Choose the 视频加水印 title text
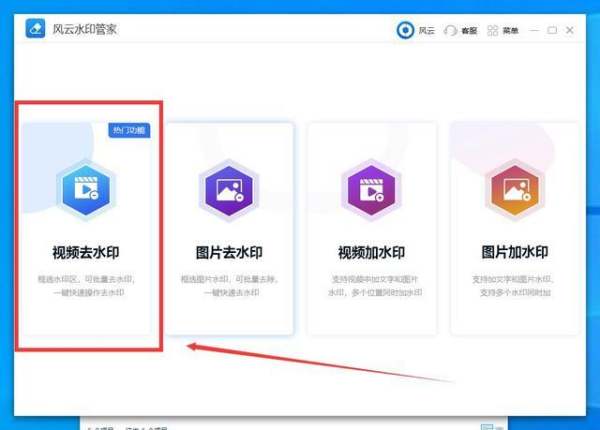This screenshot has height=430, width=600. pos(371,252)
